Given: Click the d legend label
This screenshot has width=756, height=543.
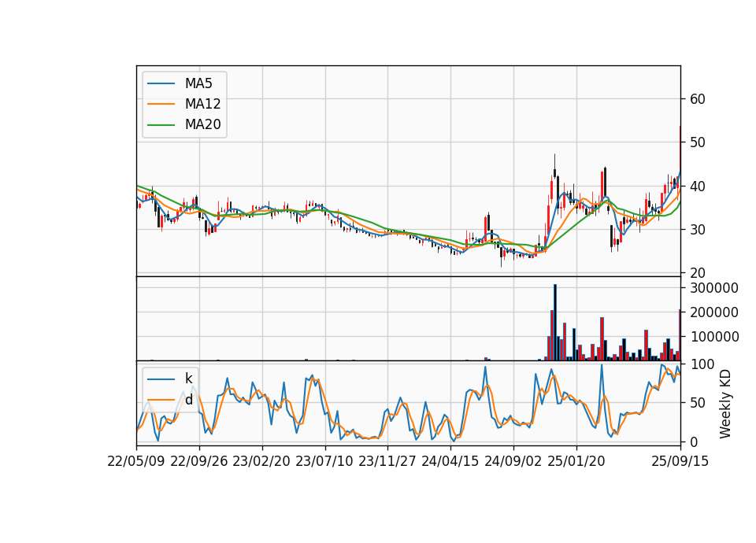Looking at the screenshot, I should coord(188,400).
